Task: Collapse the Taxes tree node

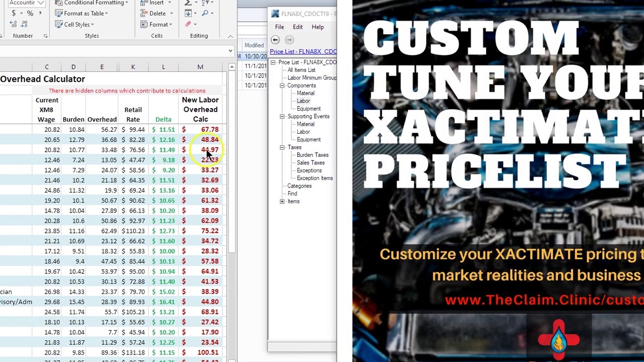Action: pos(282,147)
